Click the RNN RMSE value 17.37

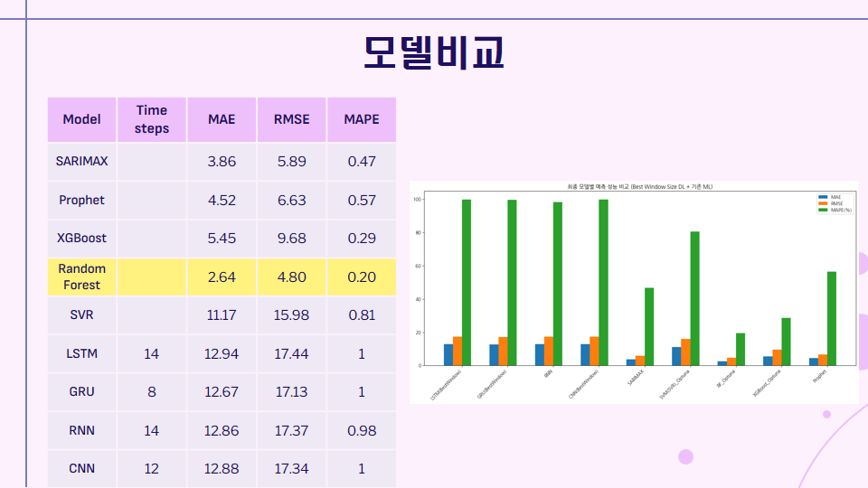point(292,431)
